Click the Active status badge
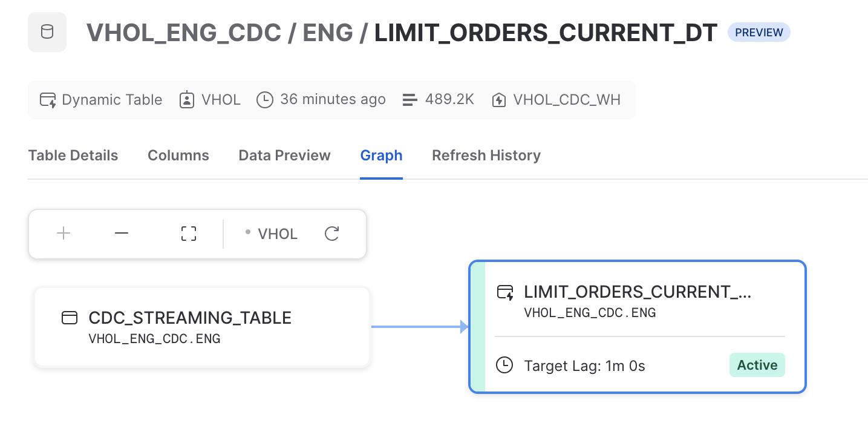 pyautogui.click(x=757, y=365)
